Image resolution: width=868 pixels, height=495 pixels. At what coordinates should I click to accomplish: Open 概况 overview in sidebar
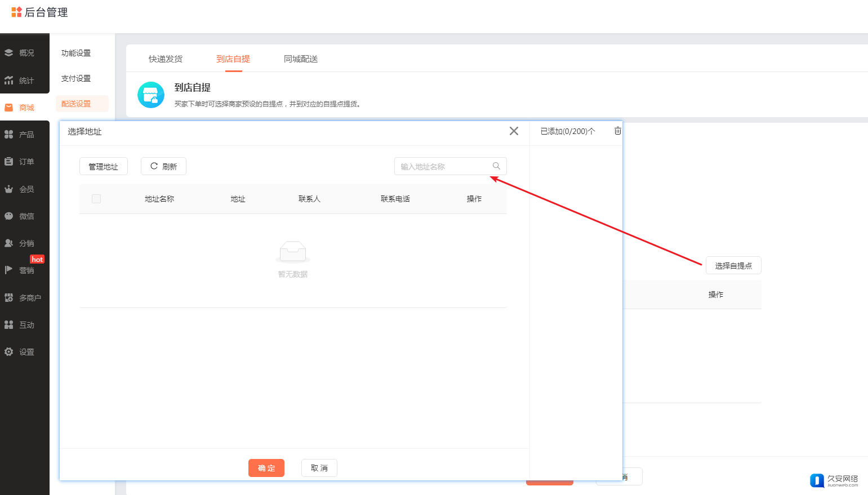pos(25,53)
